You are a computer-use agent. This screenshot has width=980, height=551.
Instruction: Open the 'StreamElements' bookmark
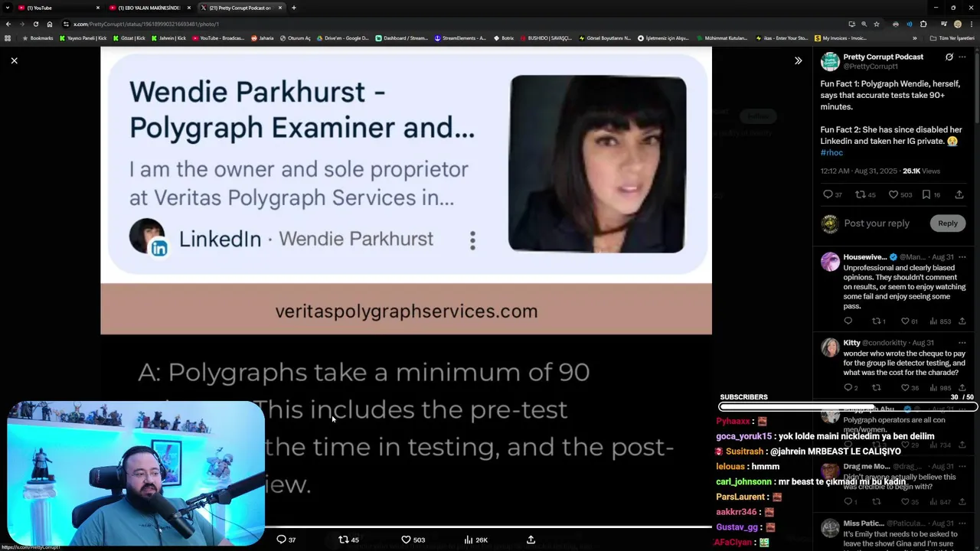460,37
